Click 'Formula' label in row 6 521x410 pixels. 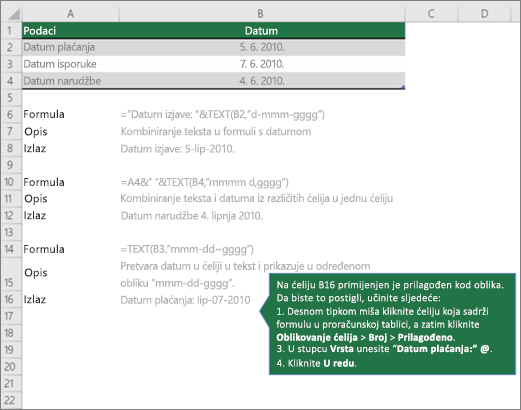44,114
